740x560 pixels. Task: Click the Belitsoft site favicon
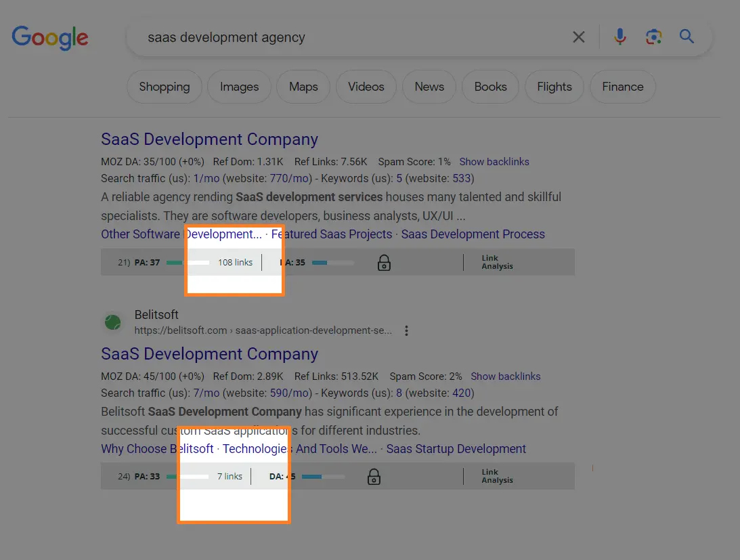[x=113, y=322]
